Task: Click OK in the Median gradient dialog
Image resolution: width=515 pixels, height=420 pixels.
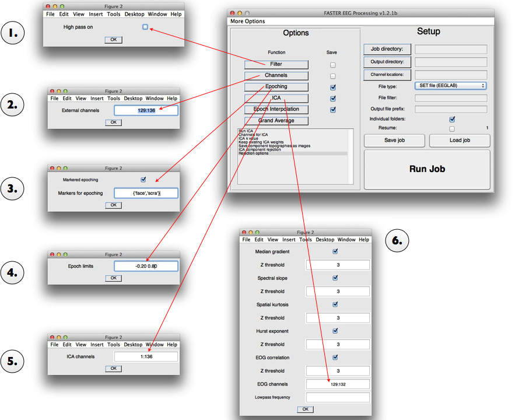Action: pyautogui.click(x=306, y=409)
